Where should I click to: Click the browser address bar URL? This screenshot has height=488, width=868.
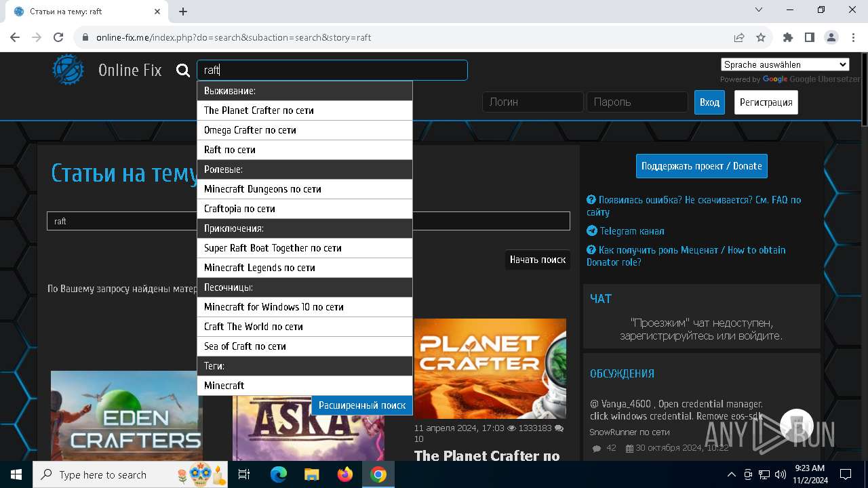tap(234, 37)
